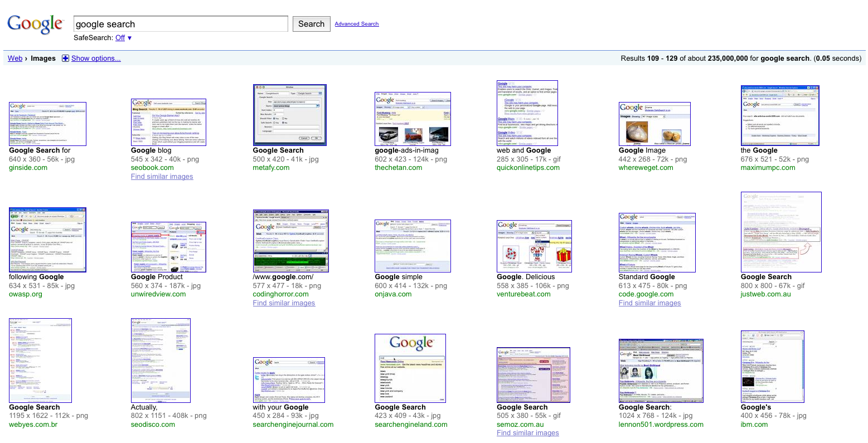Open the onjava.com Google simple thumbnail
The image size is (868, 443).
click(x=413, y=246)
